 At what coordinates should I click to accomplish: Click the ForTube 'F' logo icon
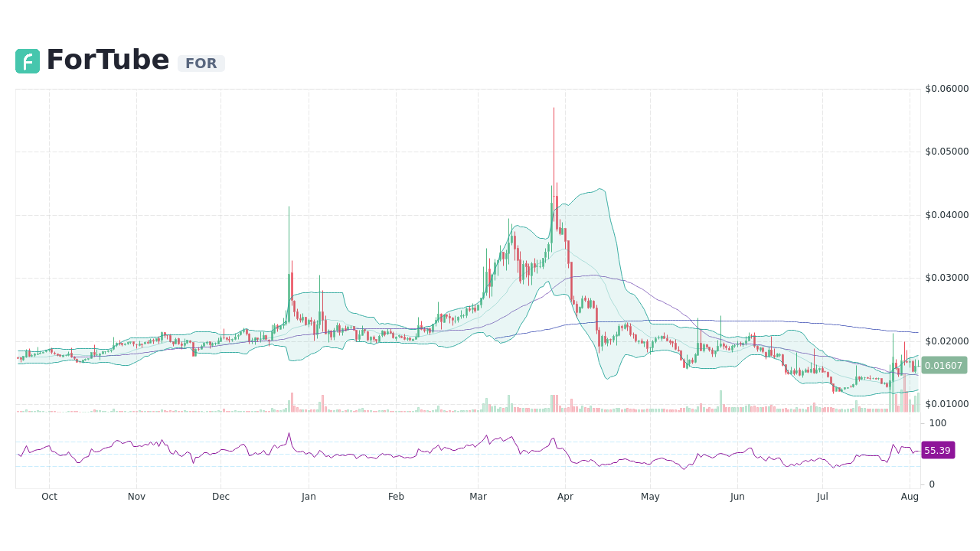28,61
